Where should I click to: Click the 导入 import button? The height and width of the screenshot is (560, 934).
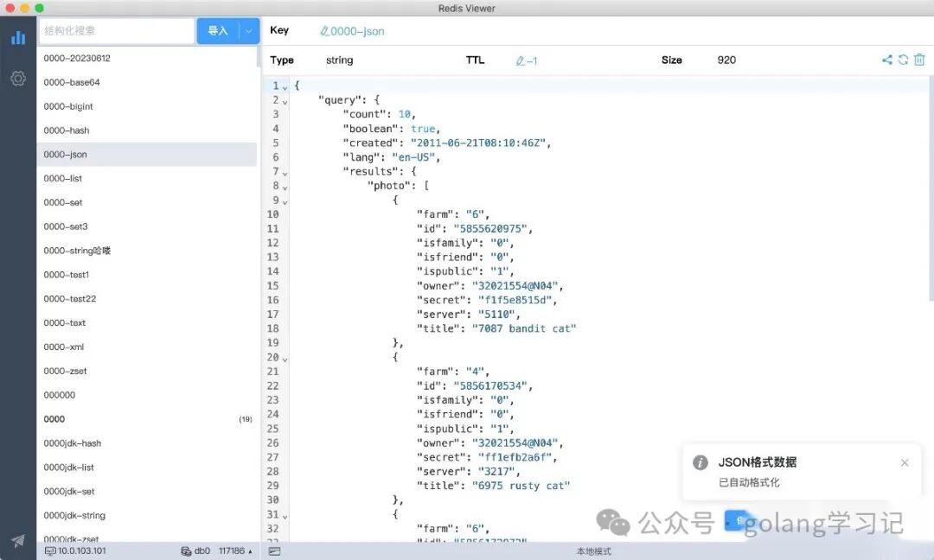click(217, 31)
